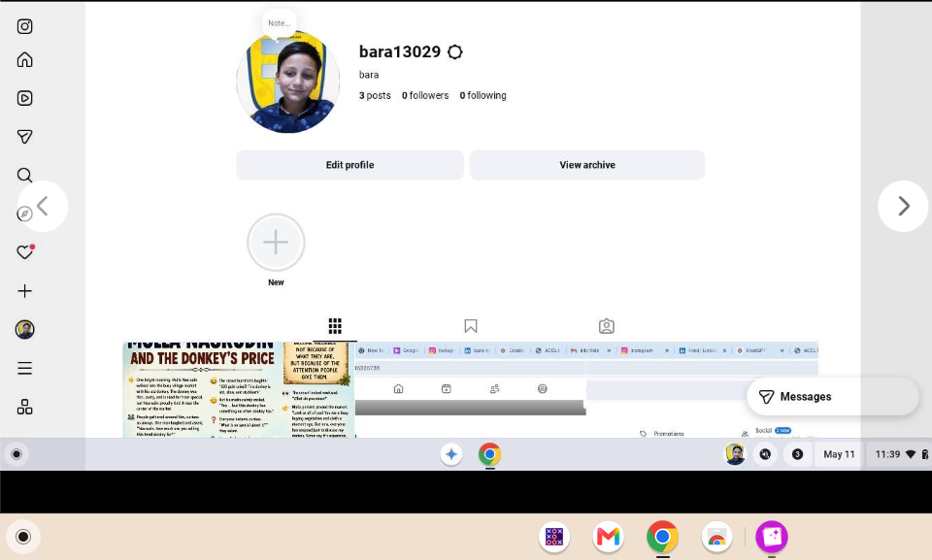Open the Instagram logo icon
The width and height of the screenshot is (932, 560).
tap(24, 26)
